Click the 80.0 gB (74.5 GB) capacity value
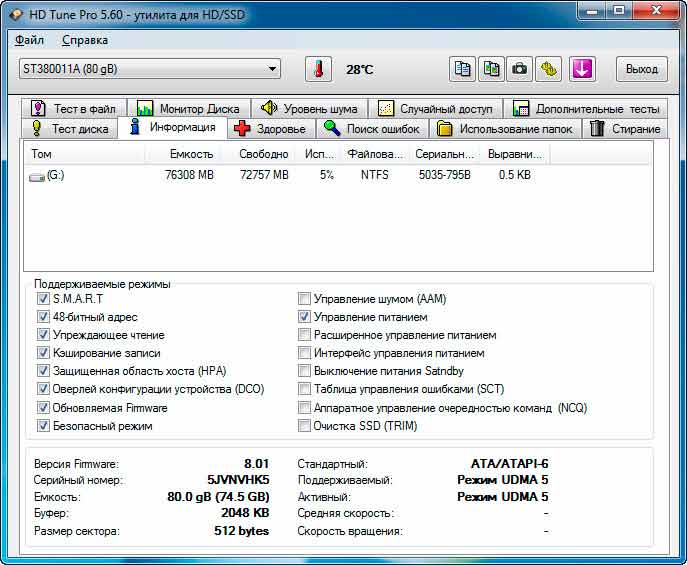This screenshot has width=687, height=565. tap(218, 497)
